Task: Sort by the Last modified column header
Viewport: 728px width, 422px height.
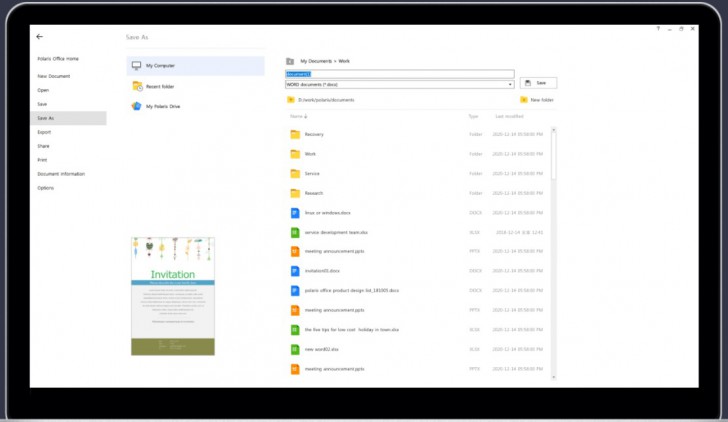Action: tap(509, 117)
